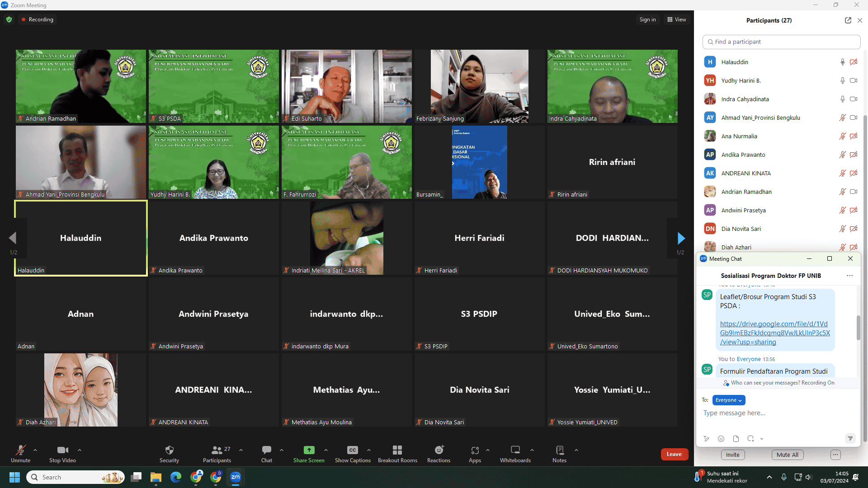
Task: Open Microsoft Edge from taskbar
Action: 176,477
